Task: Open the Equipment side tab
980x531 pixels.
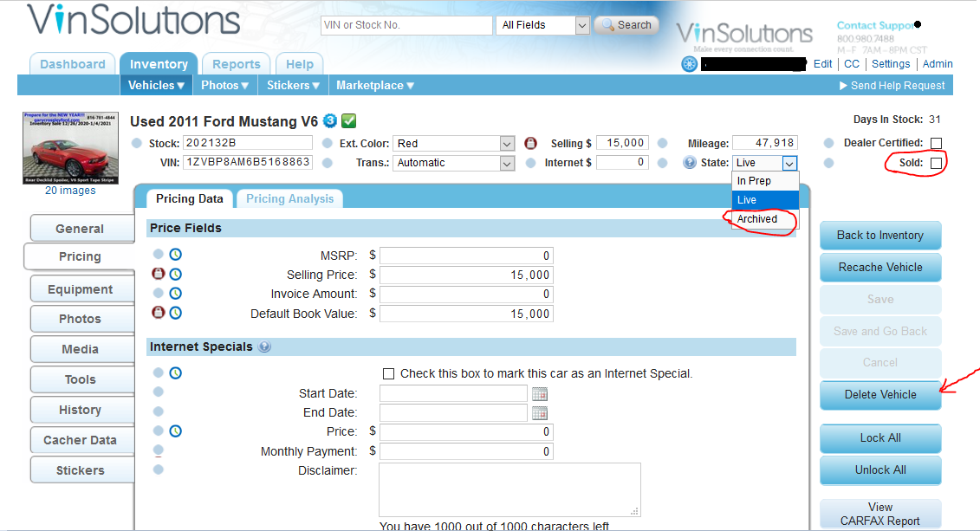Action: click(x=80, y=289)
